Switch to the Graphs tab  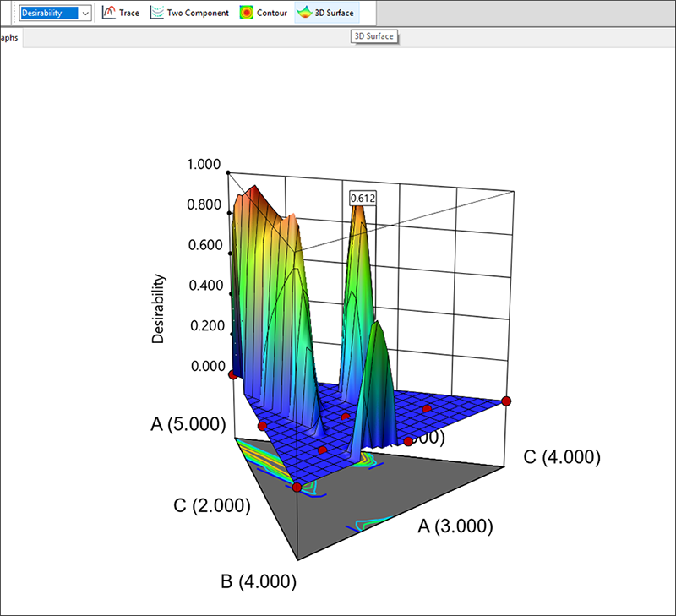pos(10,38)
